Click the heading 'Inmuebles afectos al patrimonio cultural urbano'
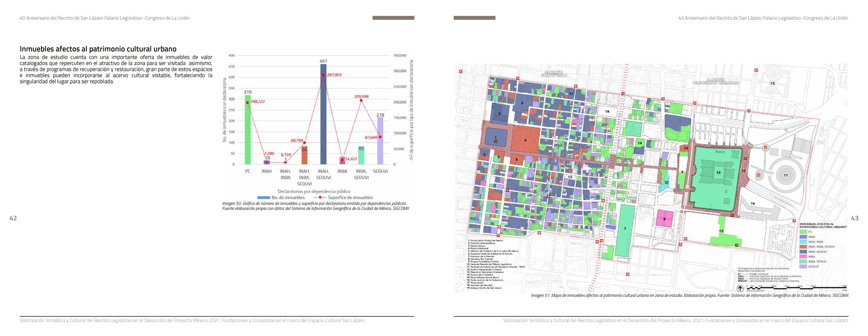Image resolution: width=868 pixels, height=336 pixels. coord(98,49)
